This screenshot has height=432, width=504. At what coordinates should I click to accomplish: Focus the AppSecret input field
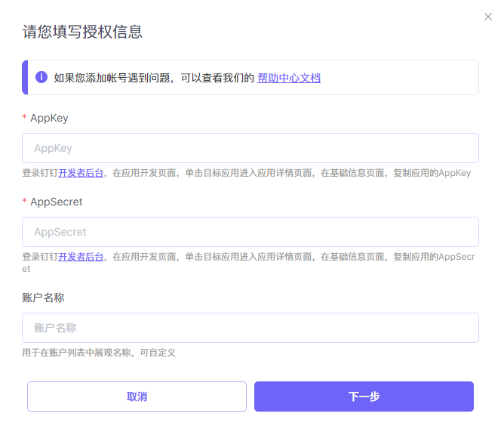coord(250,232)
